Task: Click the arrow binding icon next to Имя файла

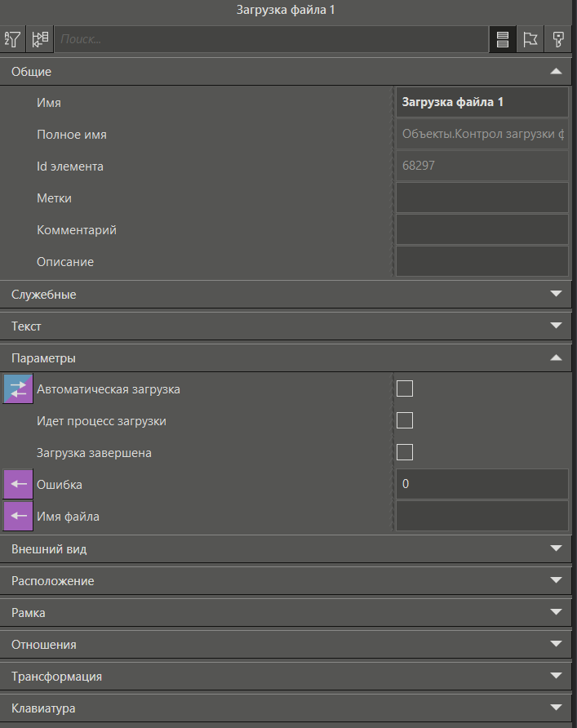Action: [x=17, y=515]
